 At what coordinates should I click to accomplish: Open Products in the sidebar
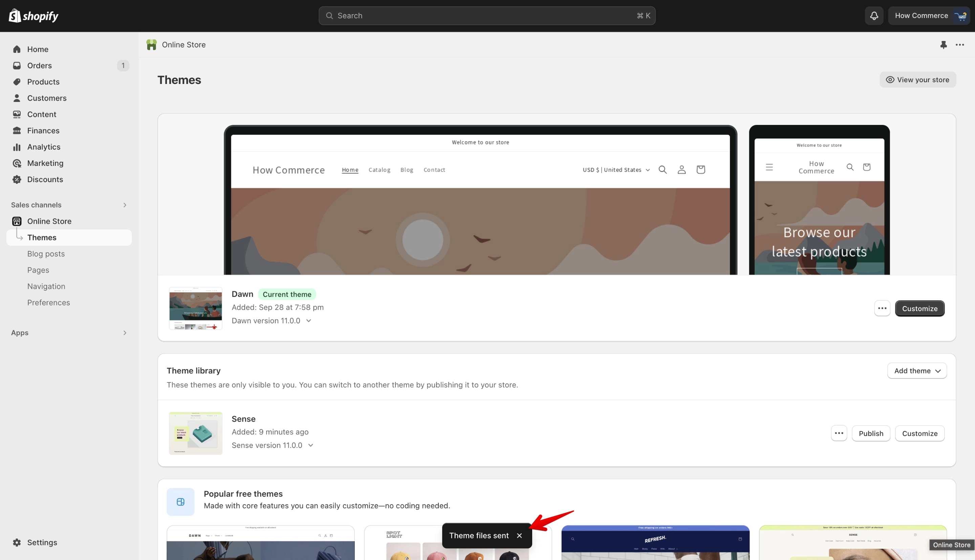tap(69, 82)
